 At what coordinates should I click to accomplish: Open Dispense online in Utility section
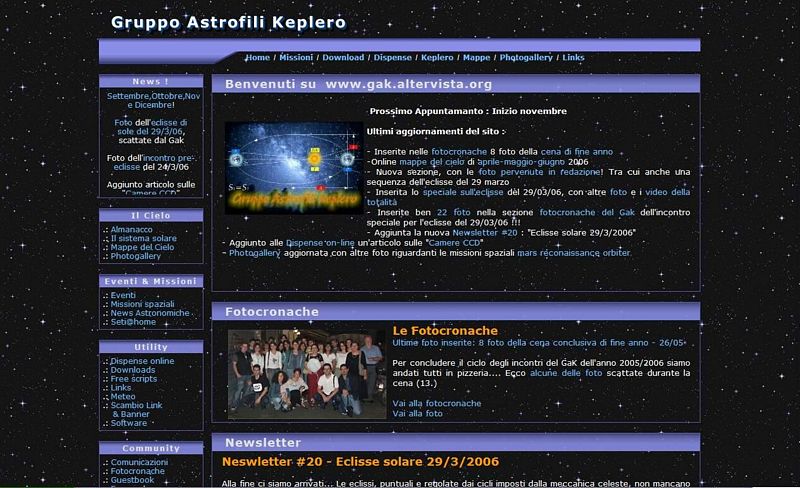142,361
